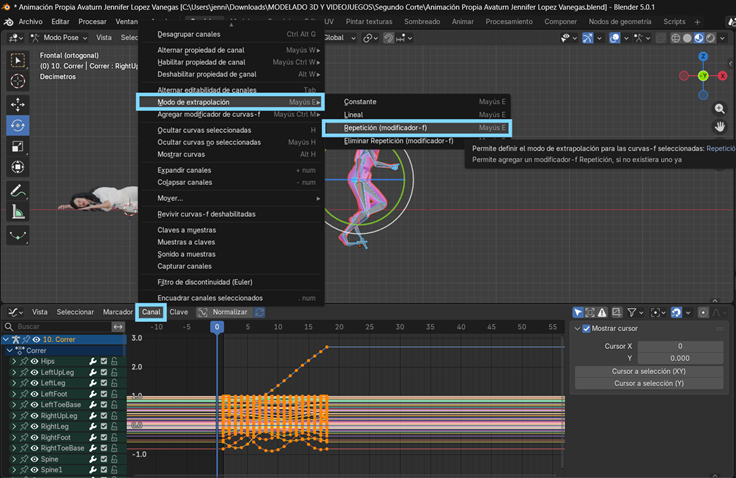Select the 3D Cursor tool
Screen dimensions: 736x478
point(18,81)
